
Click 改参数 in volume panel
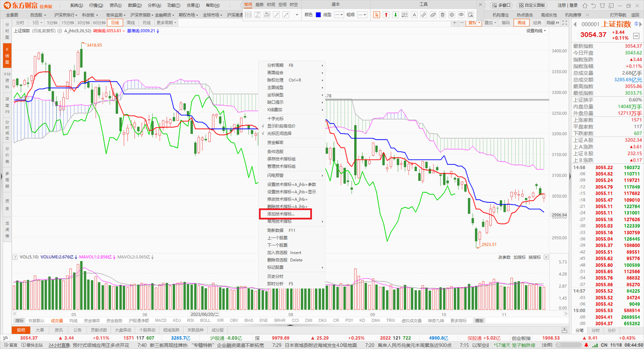[x=504, y=257]
